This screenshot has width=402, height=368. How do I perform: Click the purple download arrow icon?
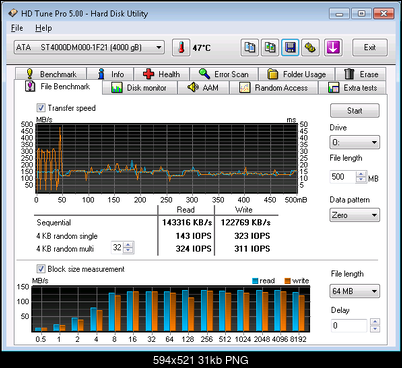[333, 48]
